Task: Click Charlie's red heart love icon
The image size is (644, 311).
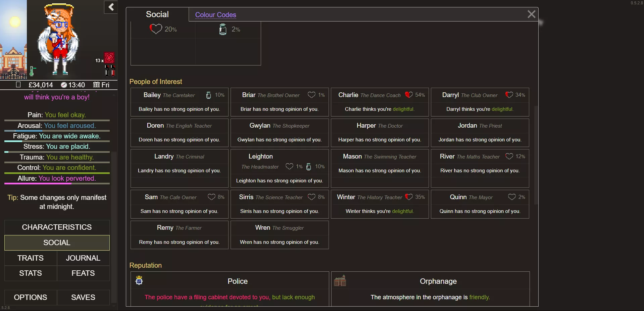Action: point(408,95)
